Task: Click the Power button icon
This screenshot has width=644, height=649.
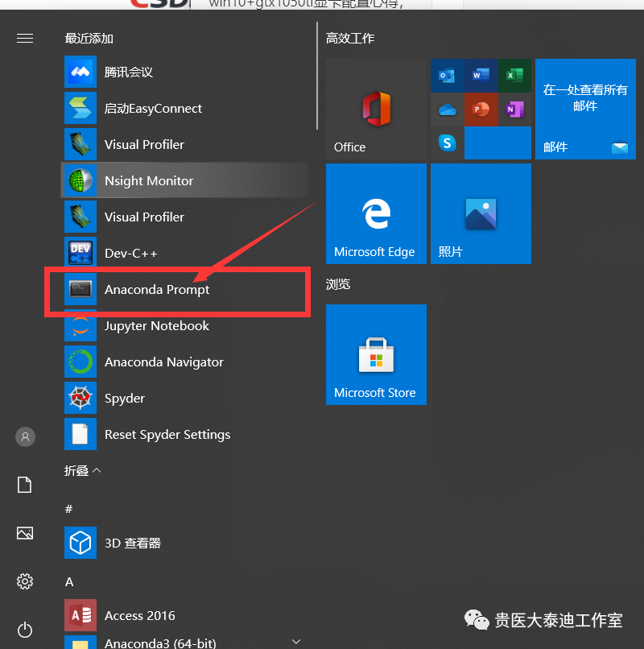Action: [25, 630]
